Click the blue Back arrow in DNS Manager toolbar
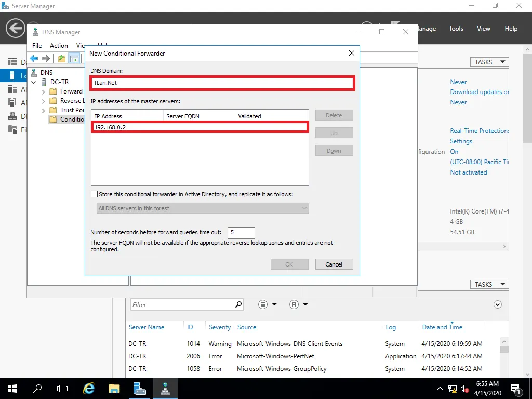 click(34, 58)
